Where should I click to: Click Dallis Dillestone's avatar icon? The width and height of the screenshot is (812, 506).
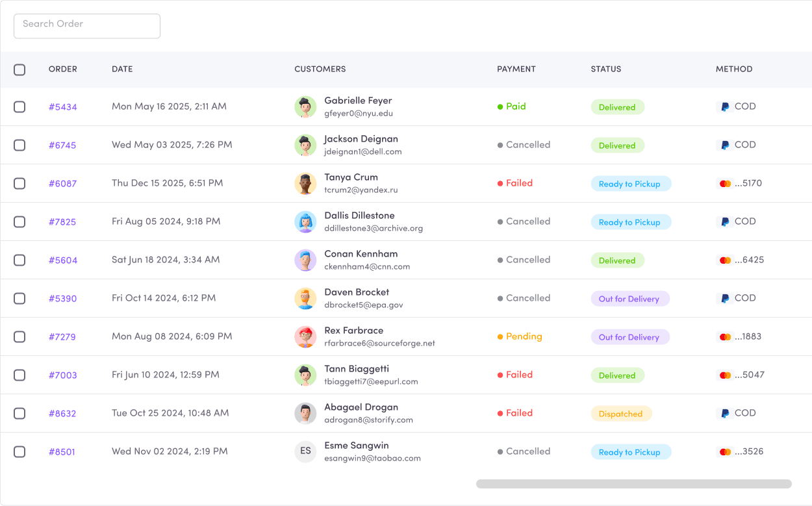[305, 222]
